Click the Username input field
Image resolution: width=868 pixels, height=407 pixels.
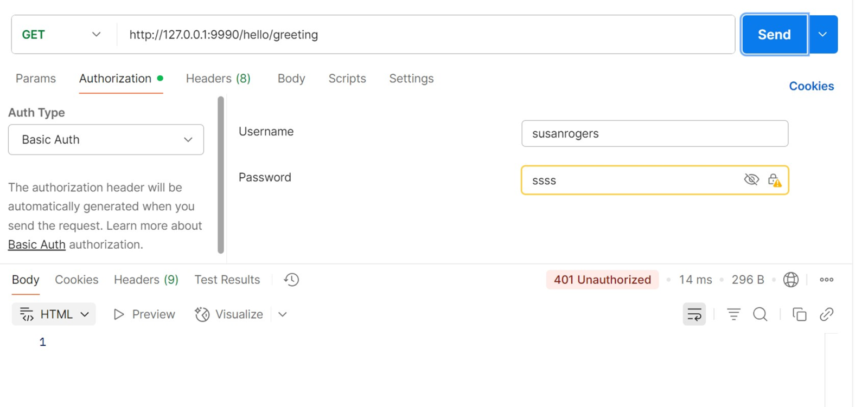[654, 133]
